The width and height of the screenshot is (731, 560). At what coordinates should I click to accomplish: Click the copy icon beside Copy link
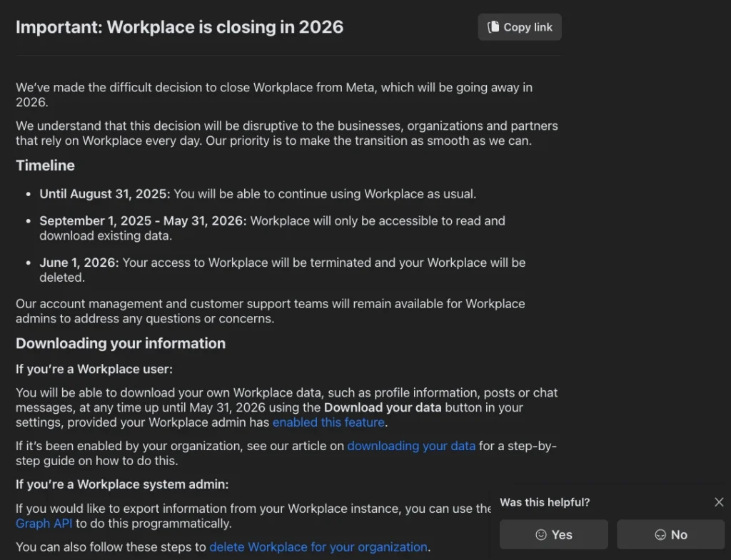493,27
